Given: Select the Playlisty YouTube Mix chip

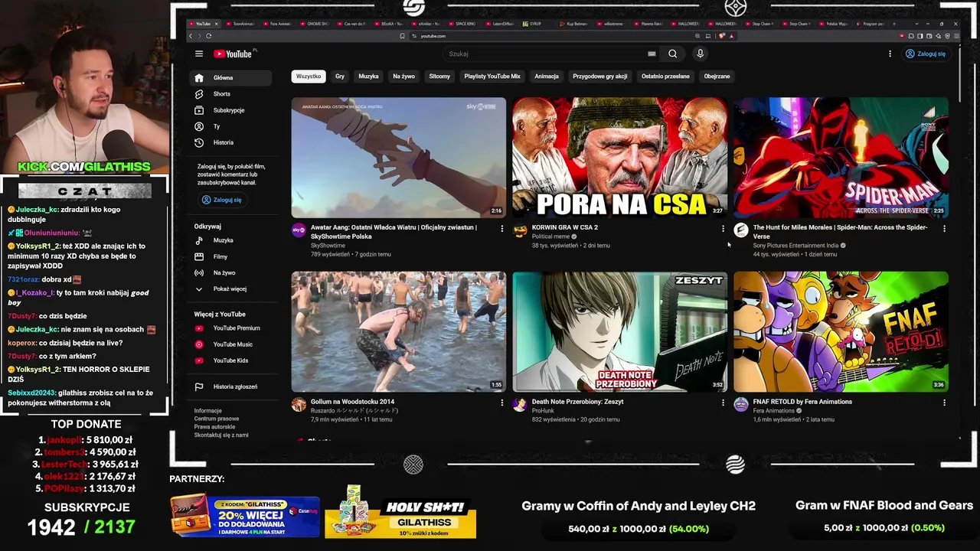Looking at the screenshot, I should coord(492,77).
